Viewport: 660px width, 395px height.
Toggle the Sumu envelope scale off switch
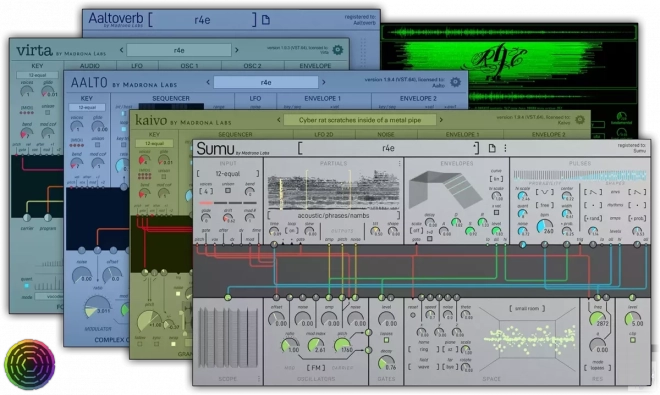coord(416,231)
